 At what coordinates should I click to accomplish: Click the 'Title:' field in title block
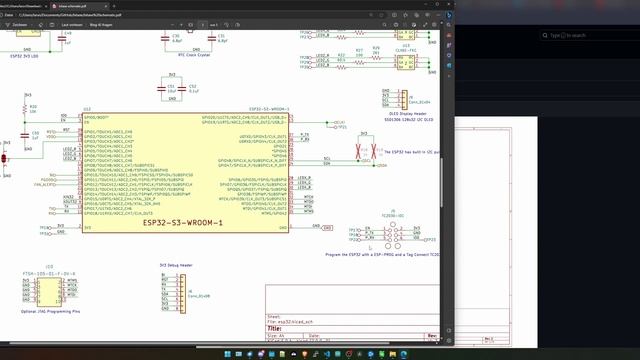pyautogui.click(x=275, y=329)
